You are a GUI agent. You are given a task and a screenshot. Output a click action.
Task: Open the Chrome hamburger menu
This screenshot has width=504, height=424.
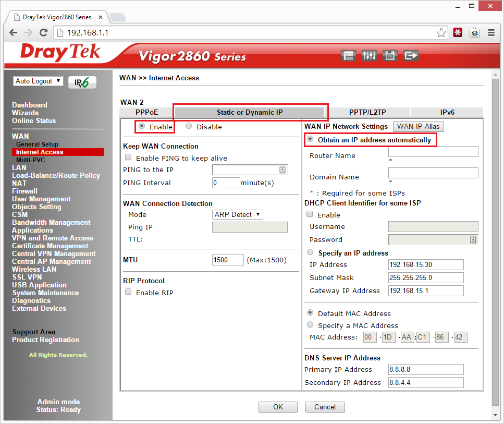coord(491,32)
